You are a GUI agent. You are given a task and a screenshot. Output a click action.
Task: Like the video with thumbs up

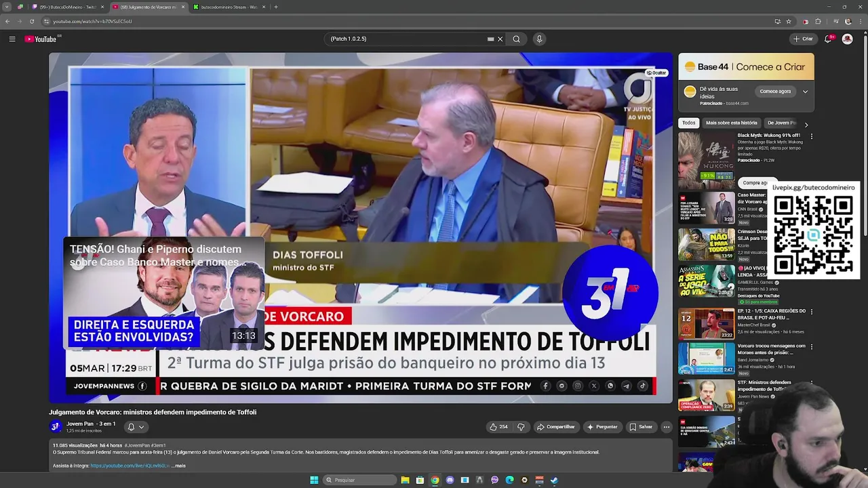(498, 427)
